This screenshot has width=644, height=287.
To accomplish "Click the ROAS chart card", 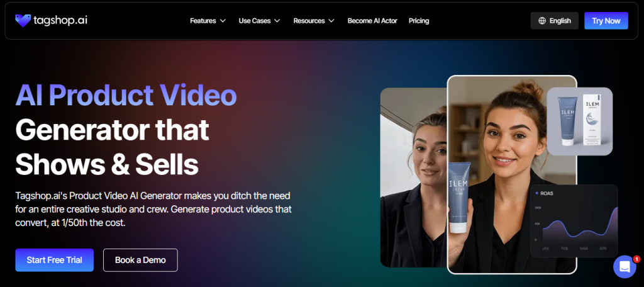I will coord(574,221).
